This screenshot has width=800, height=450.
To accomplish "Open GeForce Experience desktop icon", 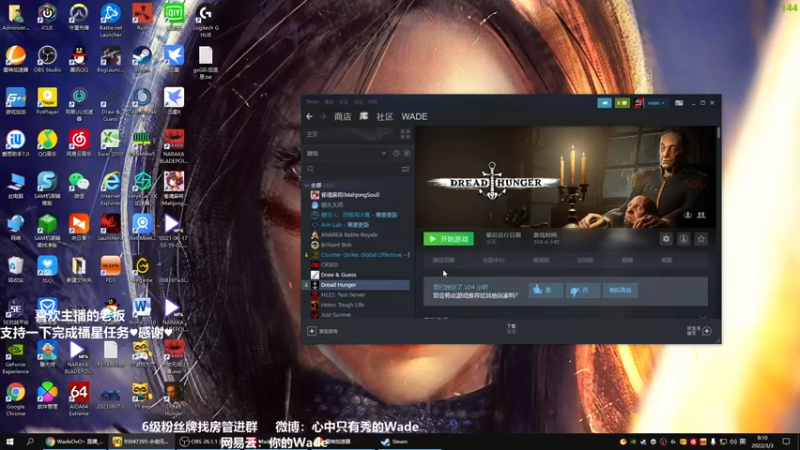I will [15, 358].
